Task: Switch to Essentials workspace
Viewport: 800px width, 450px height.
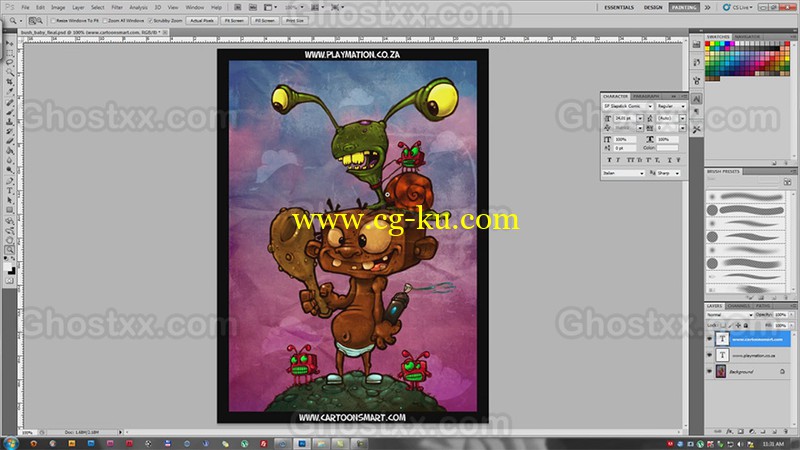Action: (x=619, y=8)
